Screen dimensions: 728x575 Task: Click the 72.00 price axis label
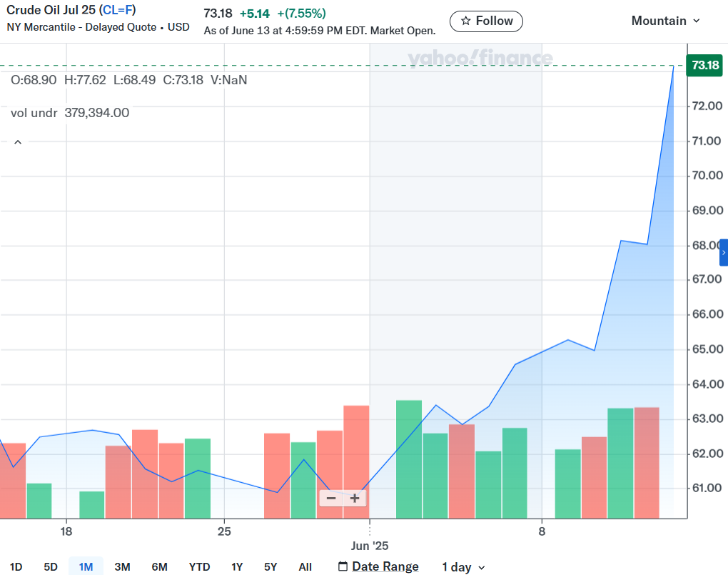pos(707,106)
